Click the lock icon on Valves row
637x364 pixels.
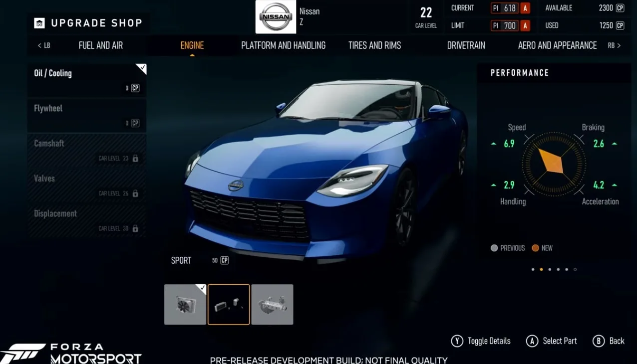click(135, 193)
